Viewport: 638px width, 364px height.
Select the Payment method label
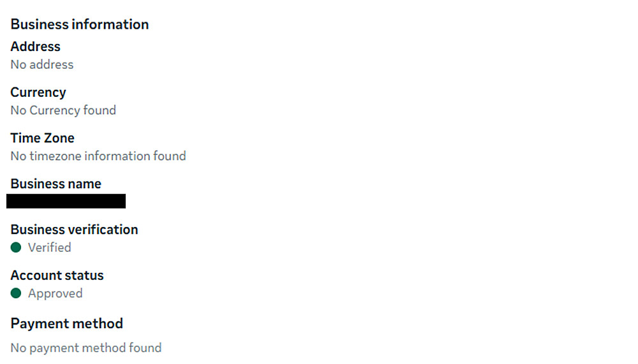tap(66, 324)
